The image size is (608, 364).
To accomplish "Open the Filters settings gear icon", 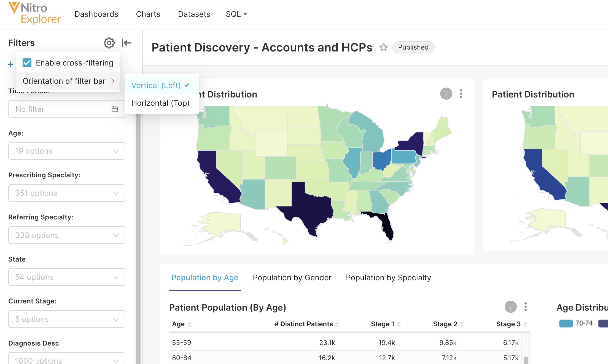I will tap(109, 43).
